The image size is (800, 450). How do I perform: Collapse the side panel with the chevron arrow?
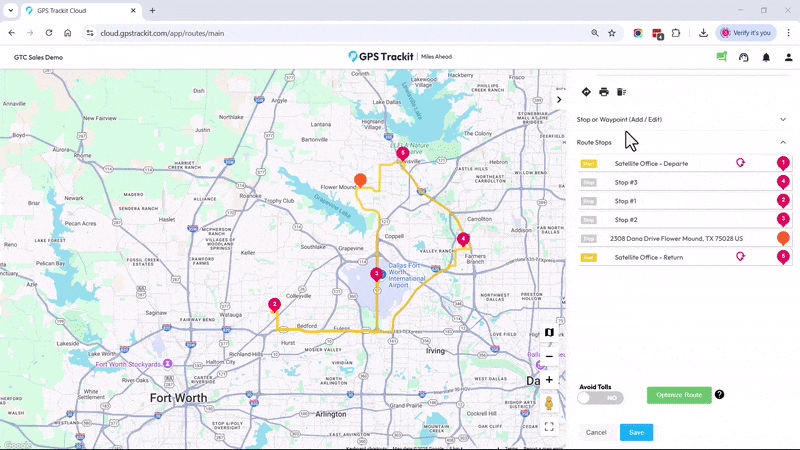point(559,99)
